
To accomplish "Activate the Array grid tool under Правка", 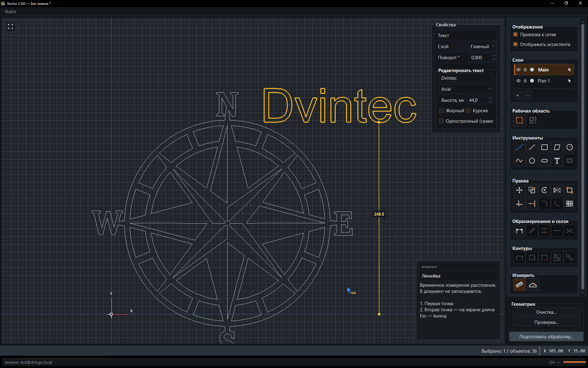I will (x=570, y=204).
